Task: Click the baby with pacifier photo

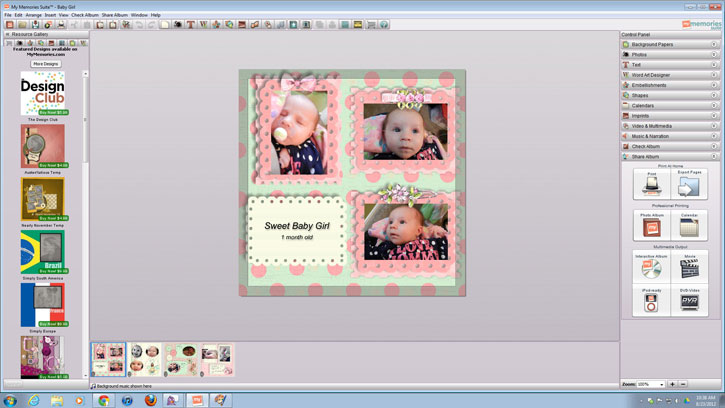Action: pyautogui.click(x=298, y=133)
